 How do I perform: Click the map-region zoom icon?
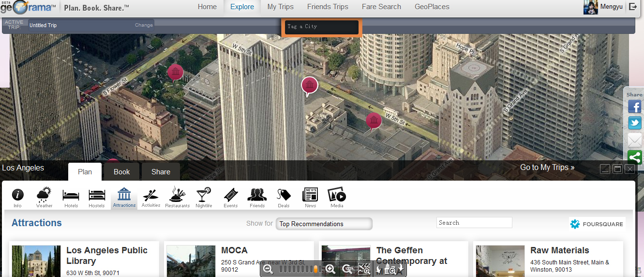(x=364, y=269)
